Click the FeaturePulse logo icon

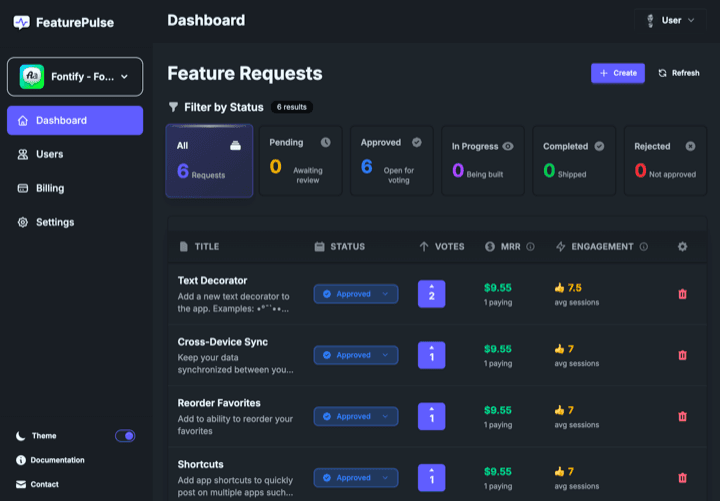(21, 22)
